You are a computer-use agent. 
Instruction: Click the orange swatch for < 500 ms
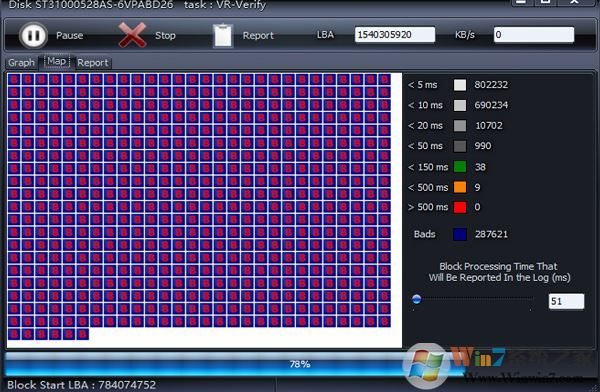[x=460, y=187]
